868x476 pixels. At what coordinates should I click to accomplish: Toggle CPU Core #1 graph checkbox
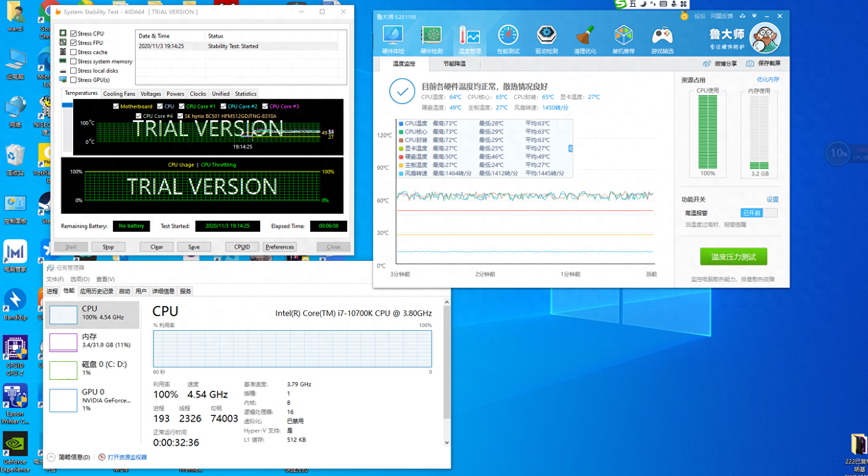[x=181, y=106]
